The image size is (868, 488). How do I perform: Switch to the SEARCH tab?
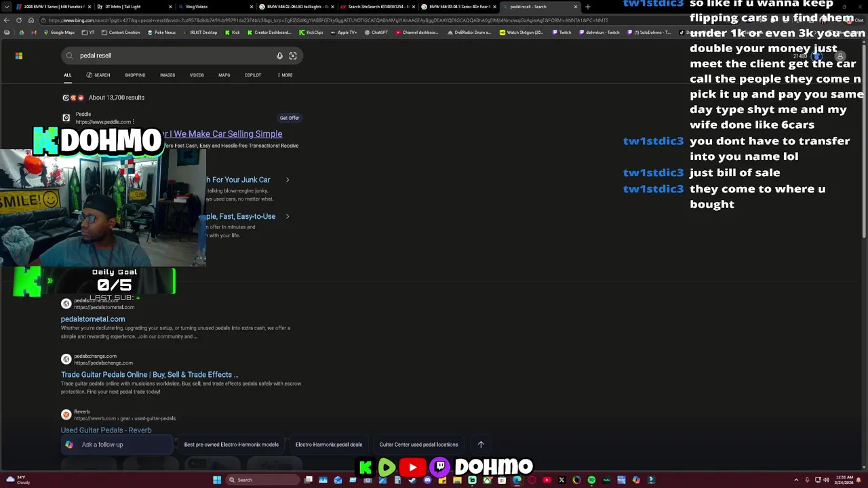click(98, 75)
